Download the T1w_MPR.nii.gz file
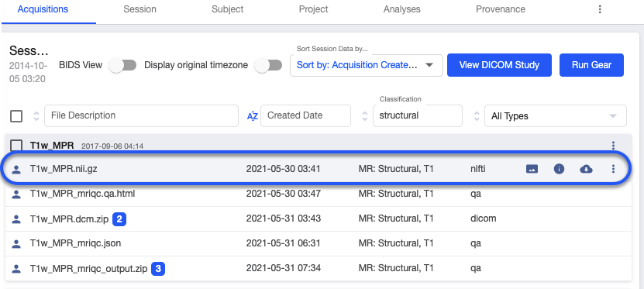Image resolution: width=644 pixels, height=289 pixels. 586,169
